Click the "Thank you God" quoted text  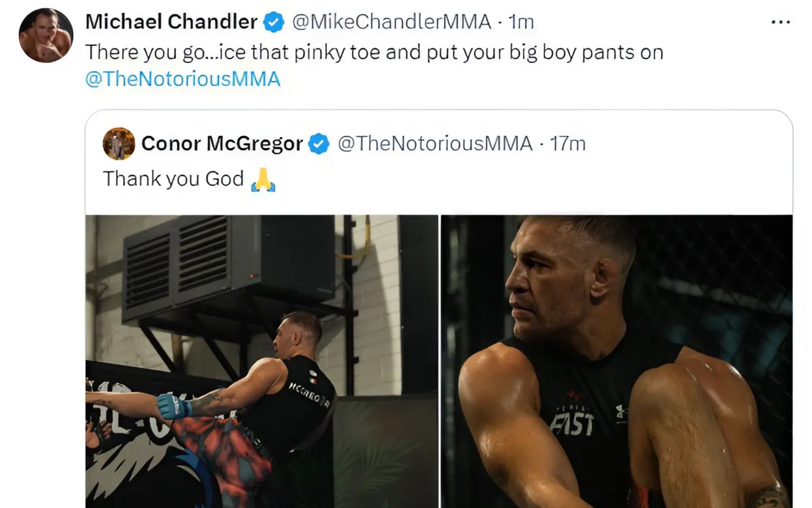pyautogui.click(x=173, y=179)
